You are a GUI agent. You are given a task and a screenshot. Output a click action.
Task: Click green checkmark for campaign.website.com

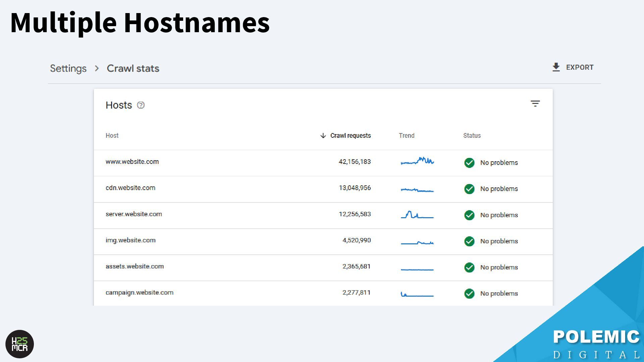[x=469, y=294]
